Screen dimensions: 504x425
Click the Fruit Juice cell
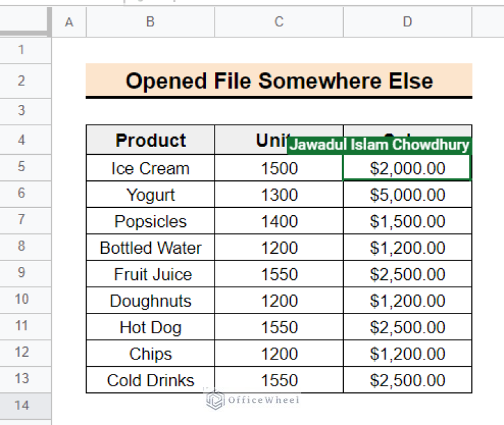coord(150,274)
